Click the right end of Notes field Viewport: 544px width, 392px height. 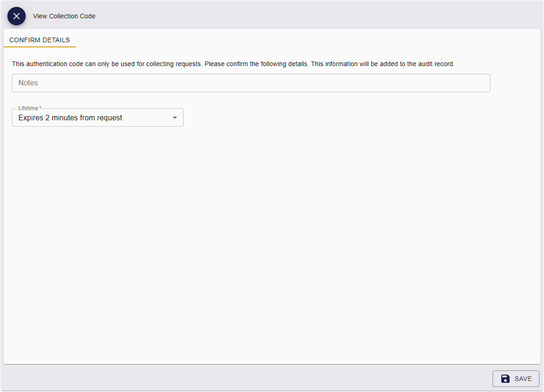point(477,83)
